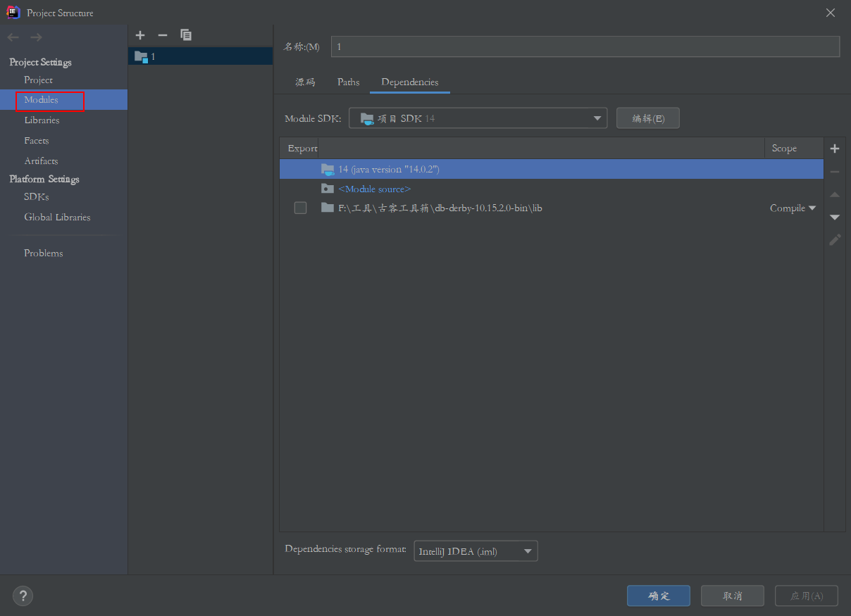
Task: Open the Compile scope dropdown
Action: tap(793, 208)
